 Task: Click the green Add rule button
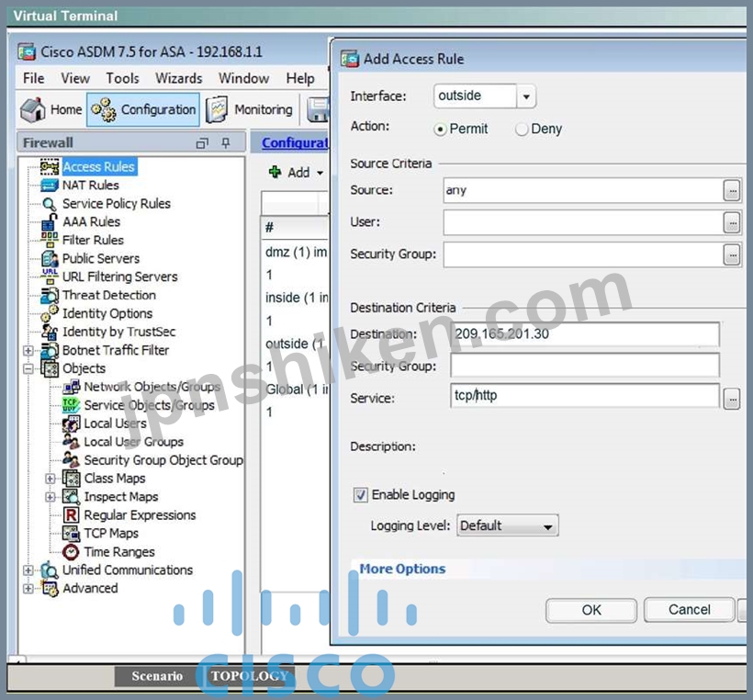tap(290, 173)
